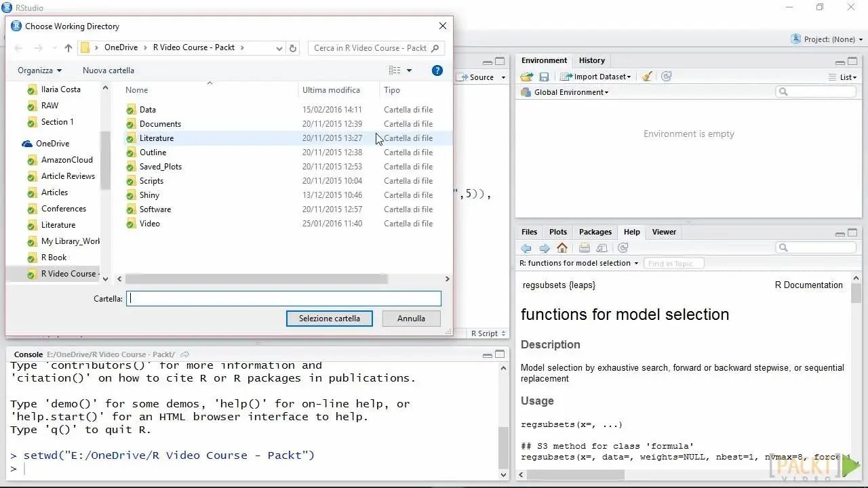Select OneDrive in the navigation tree

pyautogui.click(x=52, y=144)
